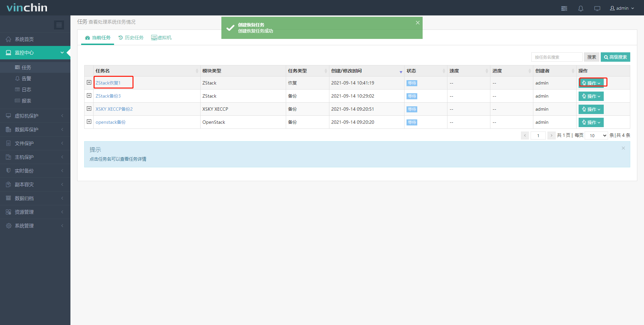Expand 系统管理 sidebar menu
This screenshot has height=325, width=644.
(x=35, y=226)
